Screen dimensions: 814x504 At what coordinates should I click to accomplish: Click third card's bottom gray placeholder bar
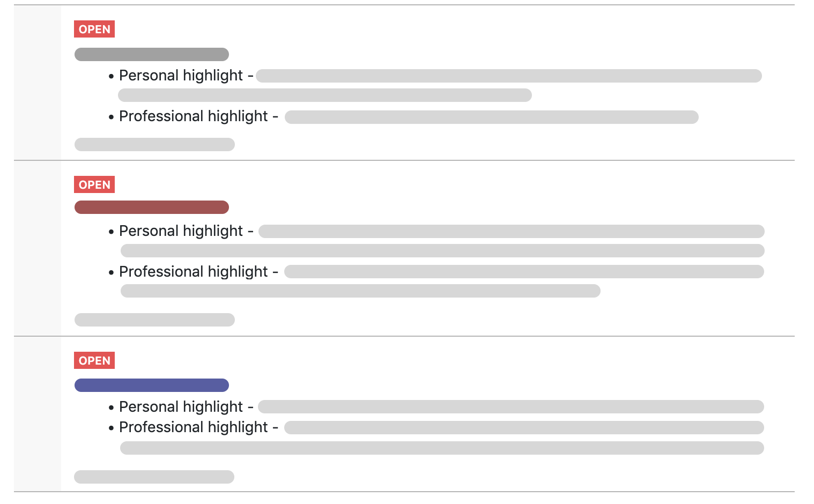click(x=154, y=477)
